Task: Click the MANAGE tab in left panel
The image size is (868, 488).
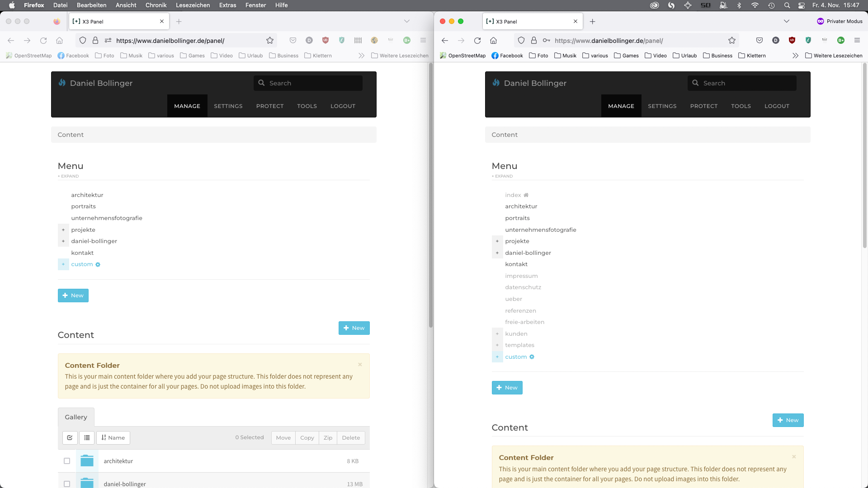Action: click(x=187, y=105)
